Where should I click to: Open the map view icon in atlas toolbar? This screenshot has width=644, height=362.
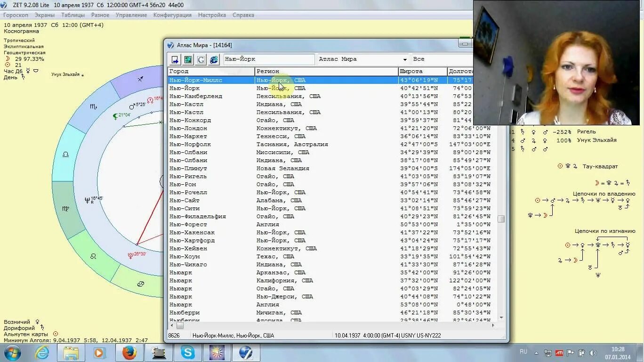(x=188, y=59)
